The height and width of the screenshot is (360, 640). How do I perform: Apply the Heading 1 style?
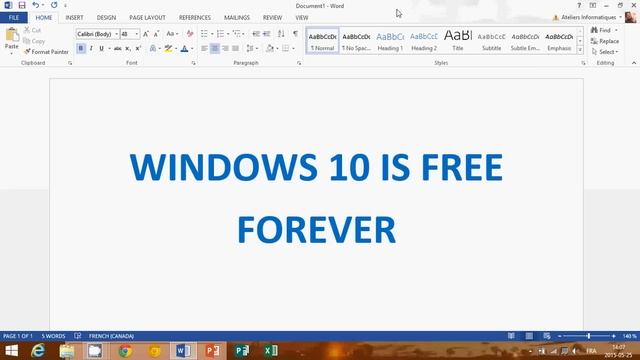tap(390, 41)
